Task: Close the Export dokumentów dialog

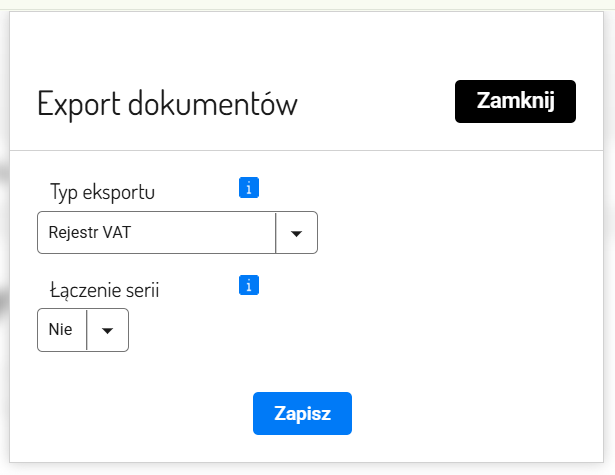Action: (515, 101)
